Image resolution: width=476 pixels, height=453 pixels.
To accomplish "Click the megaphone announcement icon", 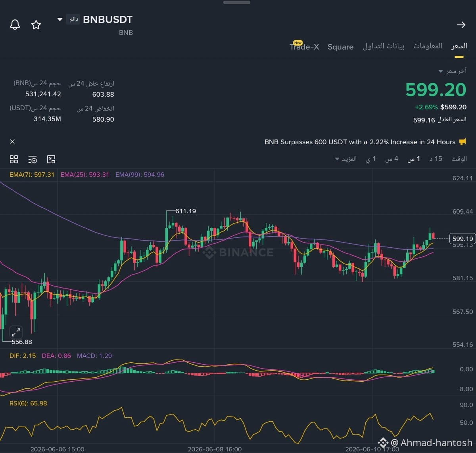I will [463, 142].
